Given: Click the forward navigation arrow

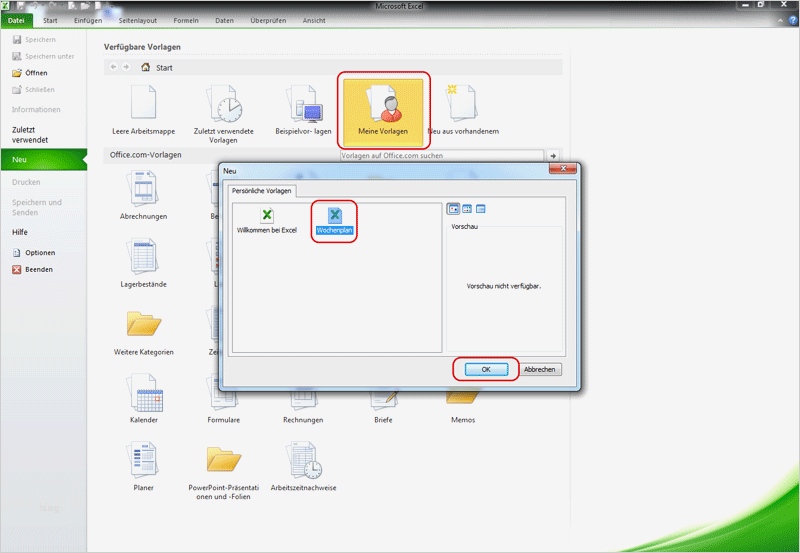Looking at the screenshot, I should click(x=126, y=67).
